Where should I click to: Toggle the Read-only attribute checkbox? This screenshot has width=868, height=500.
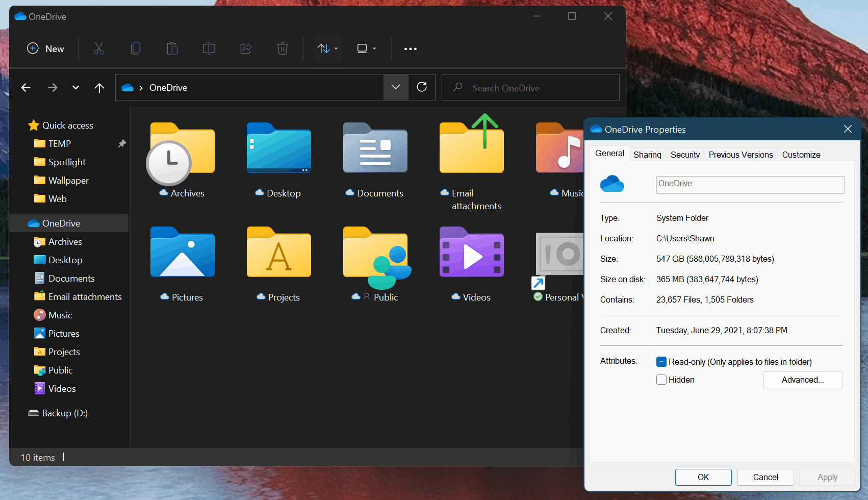(x=661, y=362)
